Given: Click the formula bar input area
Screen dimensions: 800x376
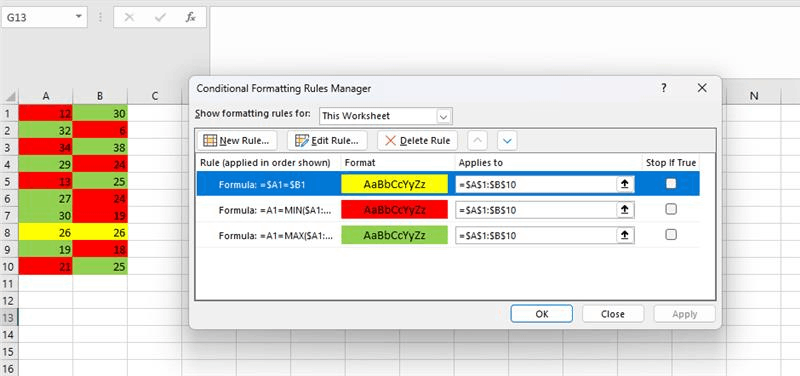Looking at the screenshot, I should click(x=504, y=41).
